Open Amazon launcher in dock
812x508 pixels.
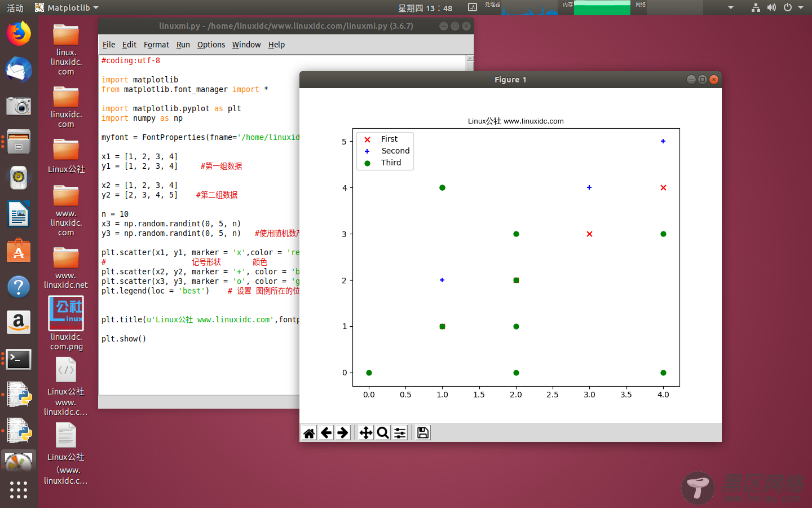click(19, 323)
